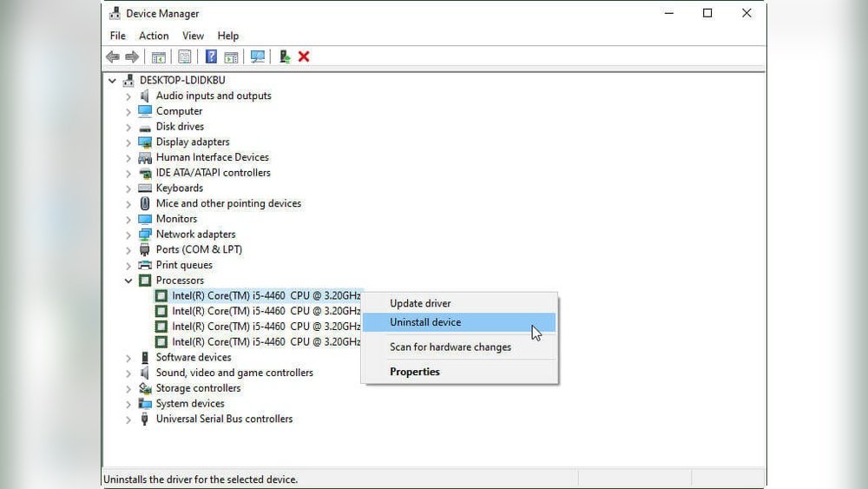The image size is (868, 489).
Task: Click the Update device driver toolbar icon
Action: tap(284, 57)
